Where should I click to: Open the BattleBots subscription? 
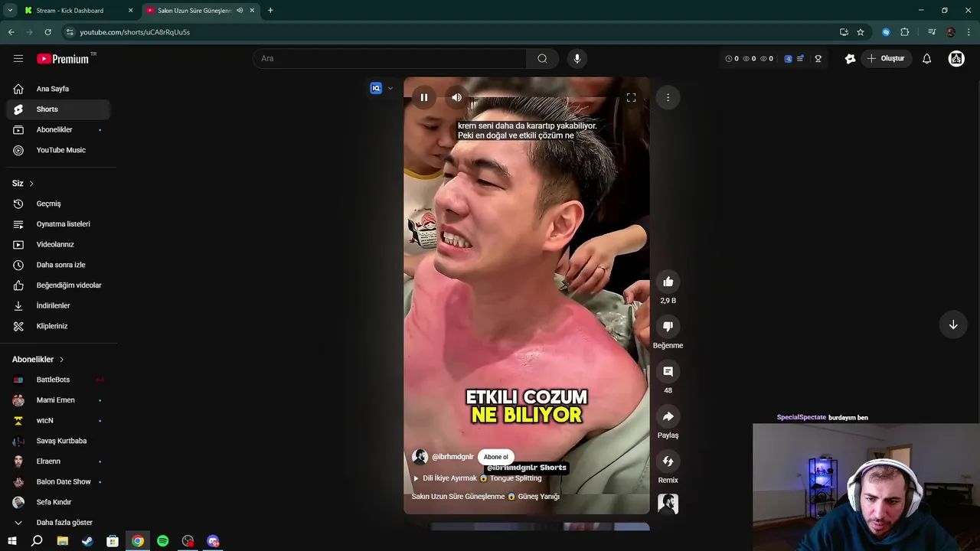[58, 380]
